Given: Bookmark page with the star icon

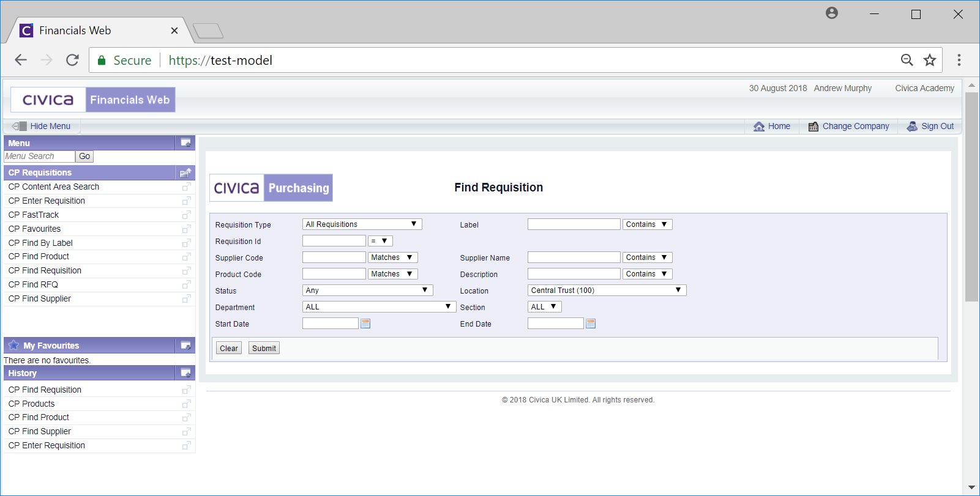Looking at the screenshot, I should coord(930,60).
